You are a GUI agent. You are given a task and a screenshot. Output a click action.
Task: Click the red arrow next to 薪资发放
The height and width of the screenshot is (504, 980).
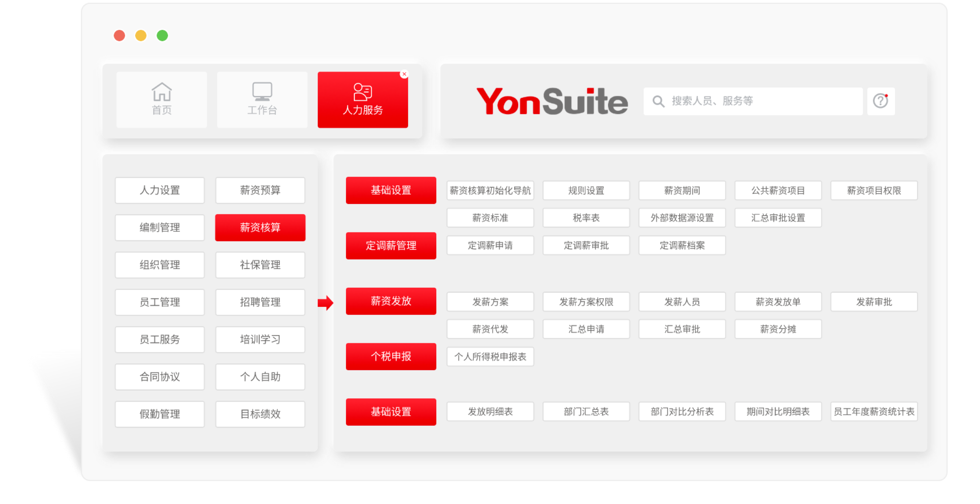(325, 303)
